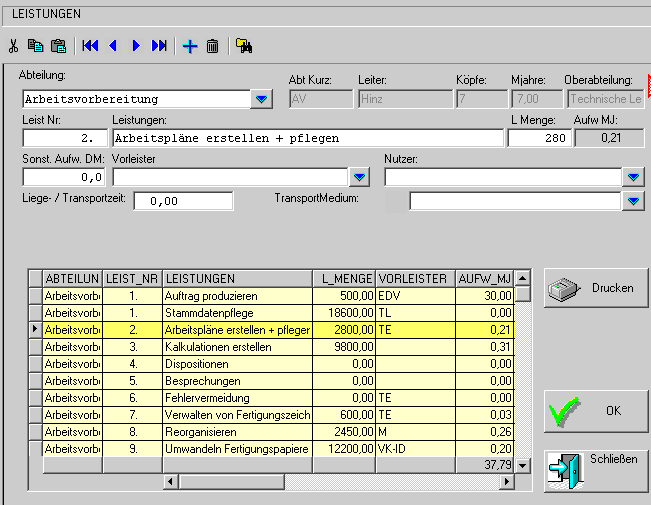Jump to the last record
This screenshot has height=505, width=651.
click(159, 46)
